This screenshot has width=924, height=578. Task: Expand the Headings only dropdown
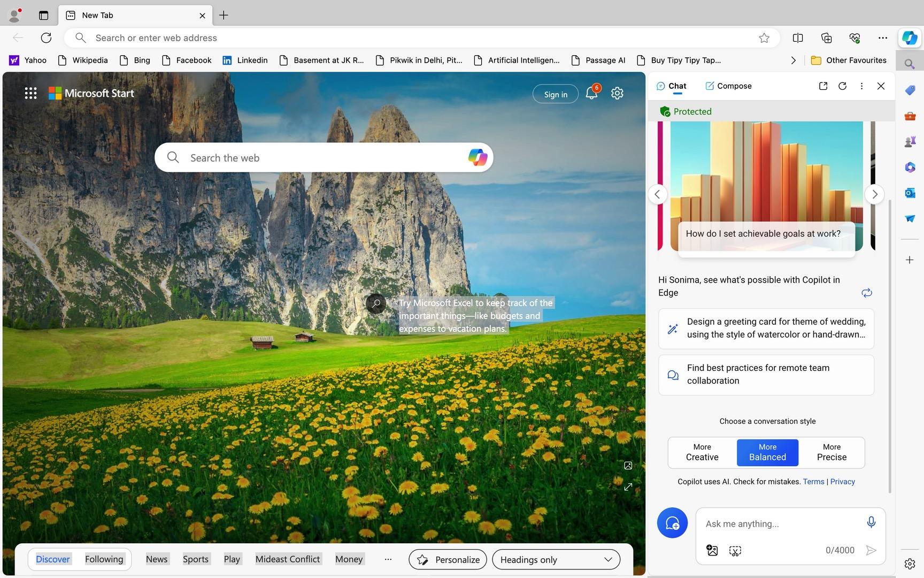pos(556,559)
